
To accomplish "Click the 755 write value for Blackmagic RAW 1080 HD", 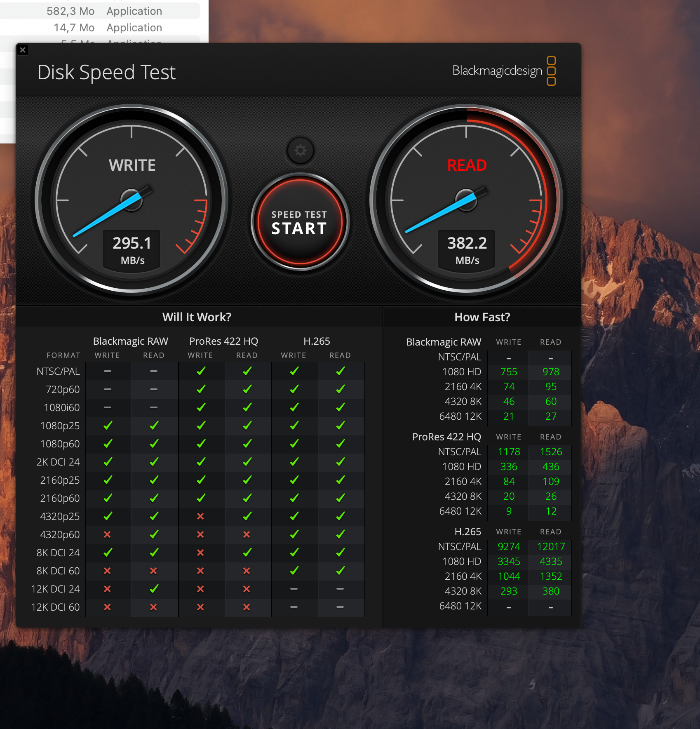I will (509, 372).
